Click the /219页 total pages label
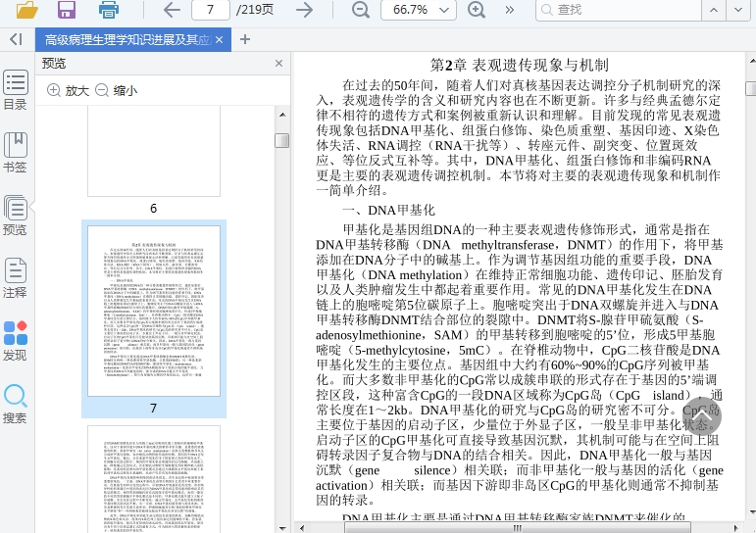The image size is (756, 533). [255, 10]
